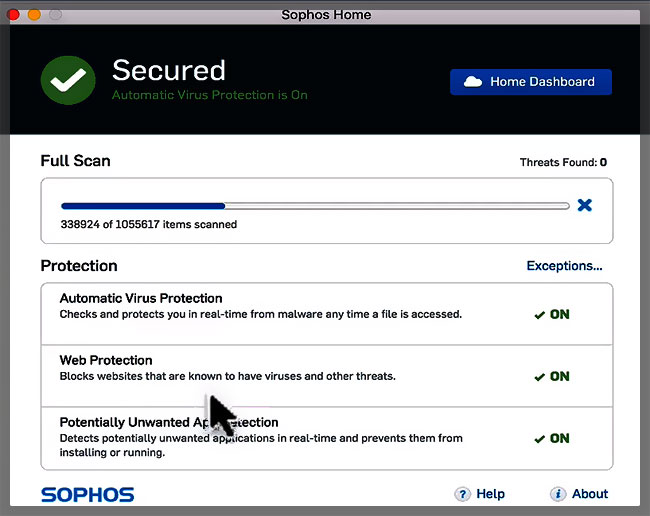Click the green Secured checkmark shield icon
Viewport: 650px width, 516px height.
(x=68, y=80)
